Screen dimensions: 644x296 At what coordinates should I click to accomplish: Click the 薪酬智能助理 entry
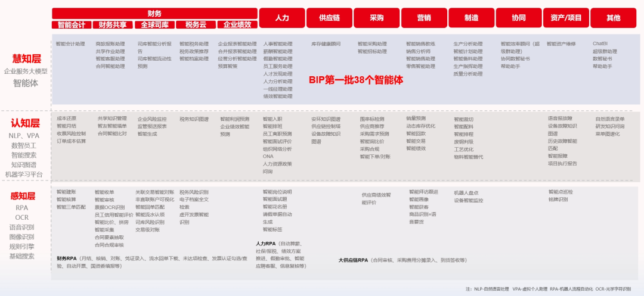[x=278, y=52]
